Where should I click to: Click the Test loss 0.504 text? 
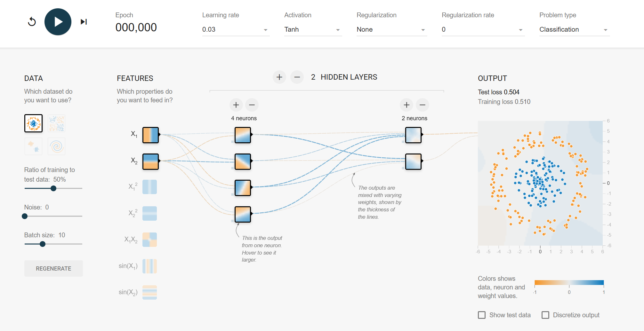[499, 92]
